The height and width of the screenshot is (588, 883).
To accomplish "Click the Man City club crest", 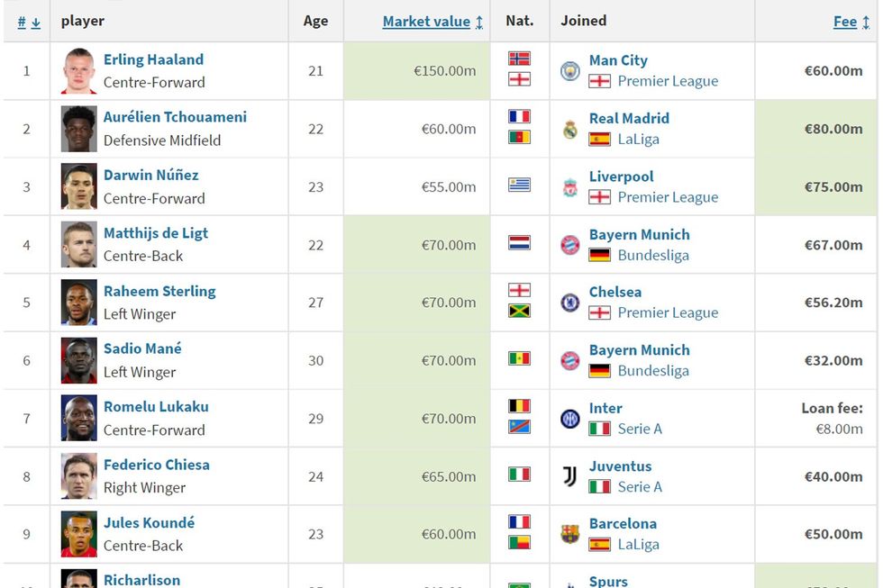I will tap(570, 71).
